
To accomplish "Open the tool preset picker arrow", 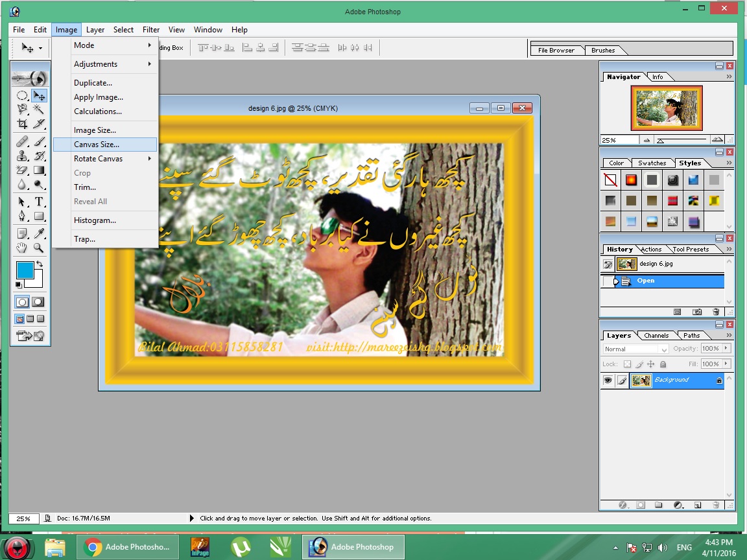I will (x=40, y=48).
